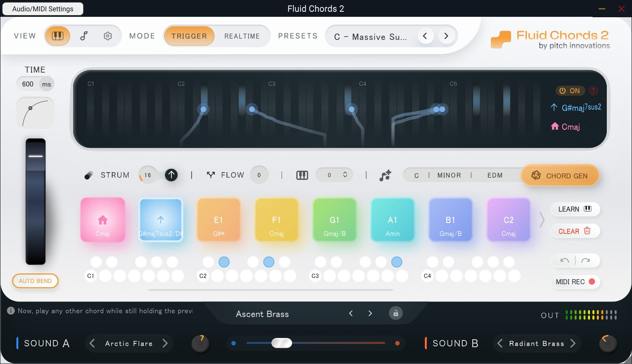This screenshot has width=632, height=364.
Task: Click the 600 time value field
Action: (x=28, y=84)
